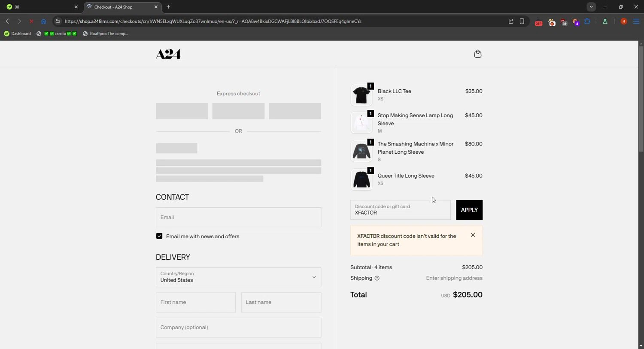Click the middle express checkout placeholder button

[x=238, y=111]
